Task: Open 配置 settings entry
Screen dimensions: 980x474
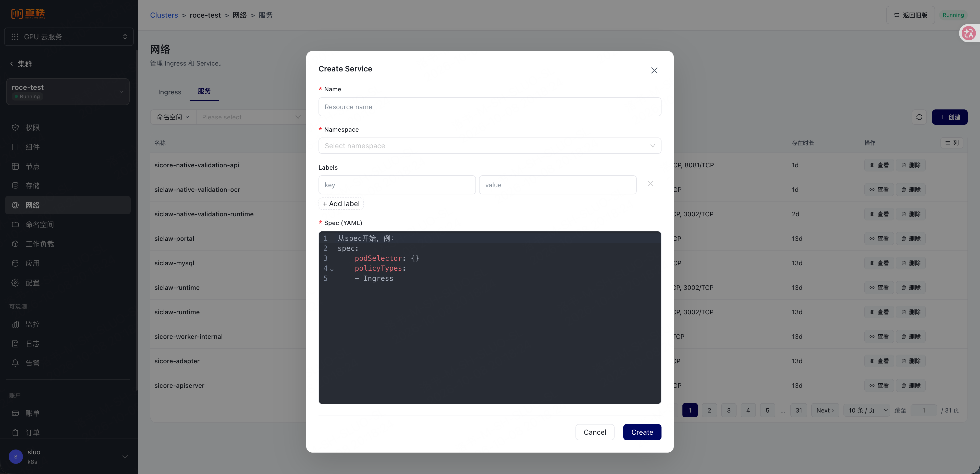Action: coord(68,283)
